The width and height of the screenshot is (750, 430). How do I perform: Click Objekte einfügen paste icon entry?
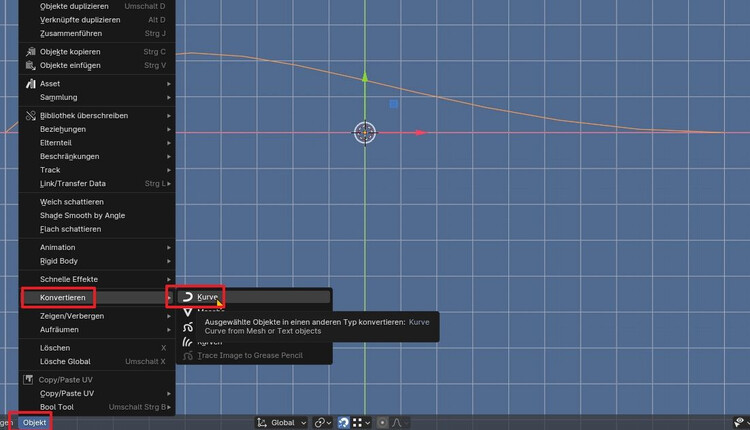point(97,66)
